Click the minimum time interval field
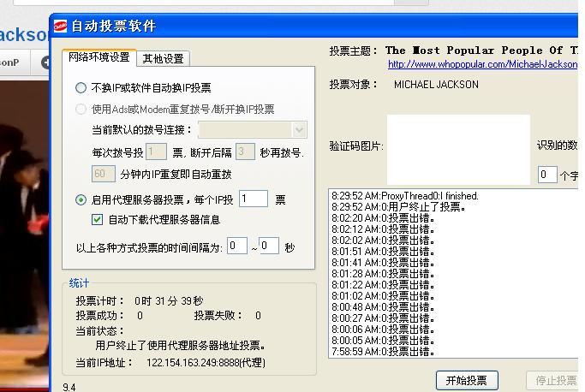585x392 pixels. pos(236,246)
